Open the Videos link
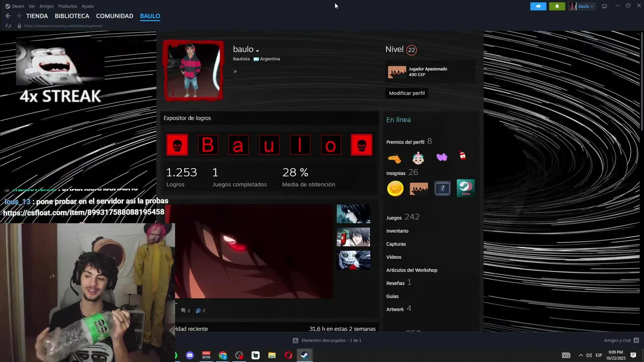Screen dimensions: 644x362 click(x=393, y=257)
